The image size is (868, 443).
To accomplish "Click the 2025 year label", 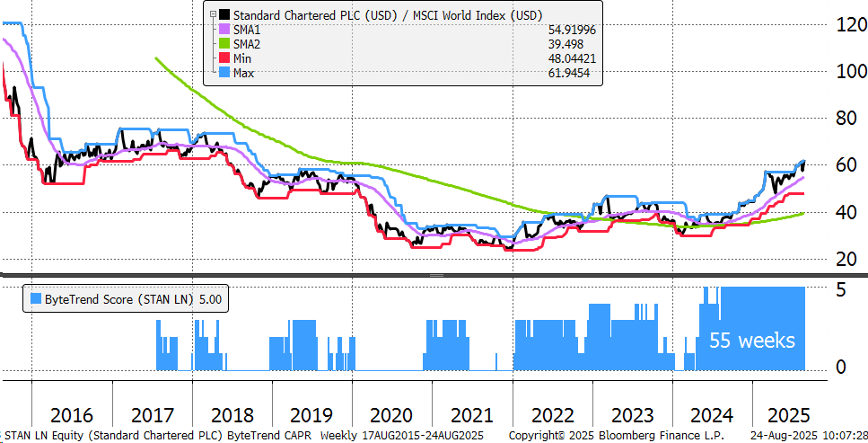I will (x=789, y=415).
